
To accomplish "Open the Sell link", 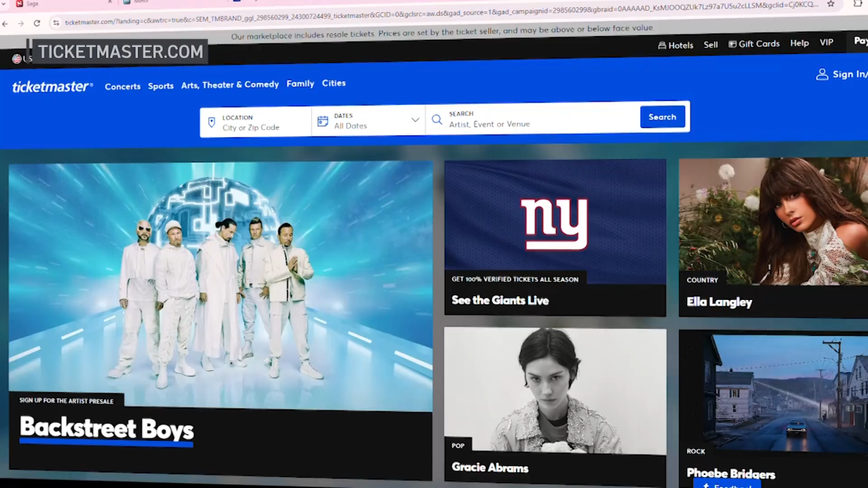I will 711,45.
